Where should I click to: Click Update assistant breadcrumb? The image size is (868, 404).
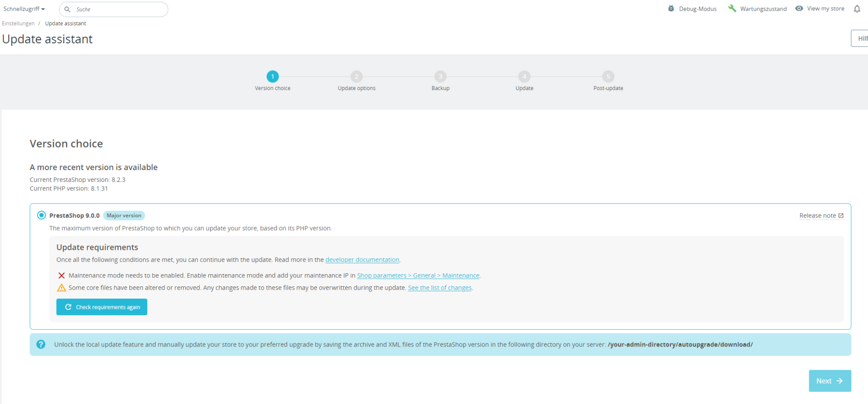click(x=66, y=24)
